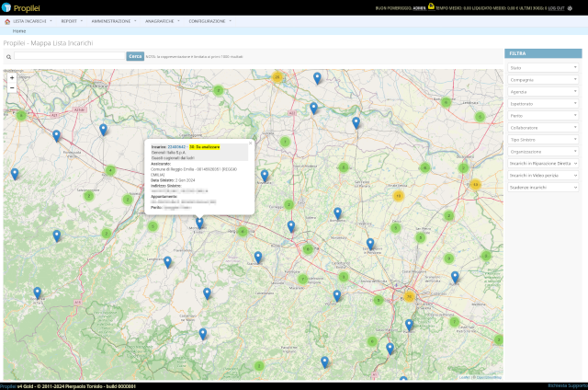Click the blue pin at Bomporto
This screenshot has height=390, width=588.
pos(337,213)
